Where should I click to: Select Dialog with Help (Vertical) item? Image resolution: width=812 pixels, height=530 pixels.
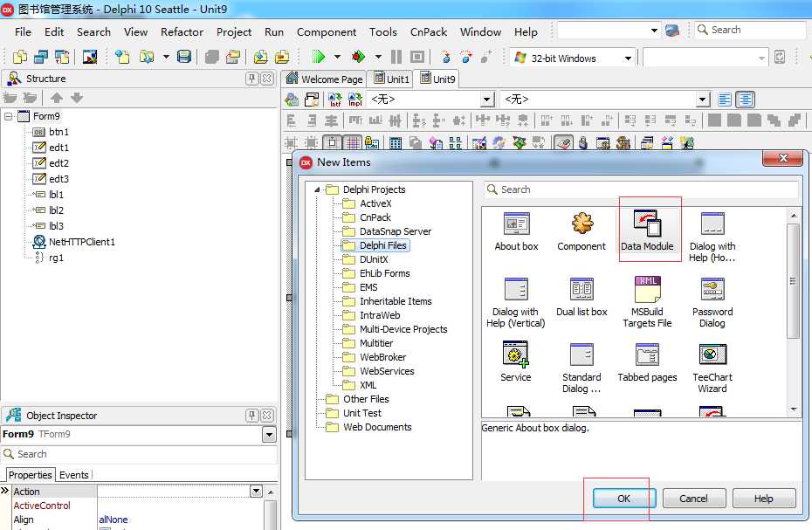pyautogui.click(x=515, y=303)
